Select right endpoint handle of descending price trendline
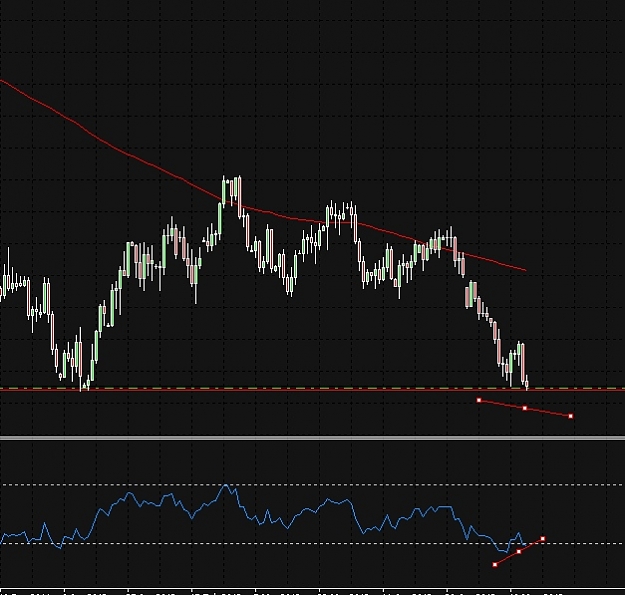This screenshot has width=625, height=595. point(571,416)
